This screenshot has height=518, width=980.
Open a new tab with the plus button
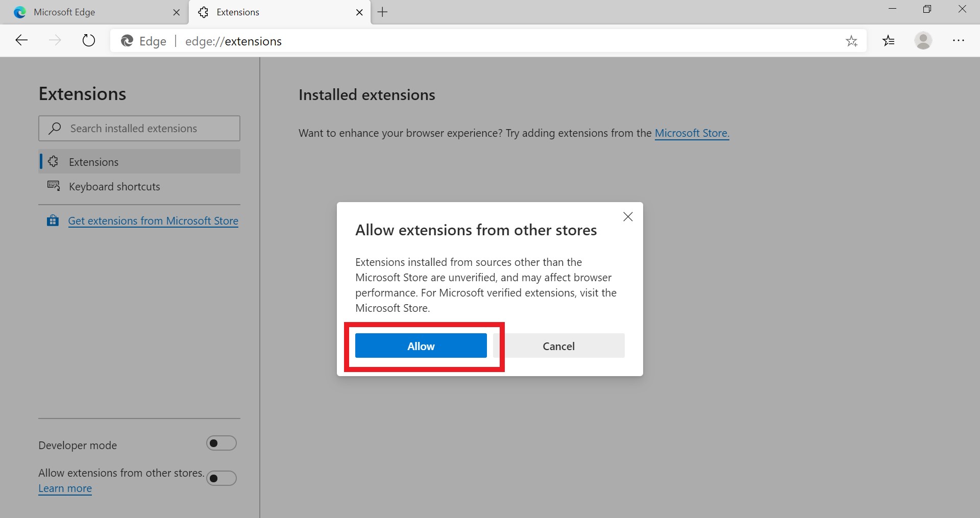tap(382, 12)
